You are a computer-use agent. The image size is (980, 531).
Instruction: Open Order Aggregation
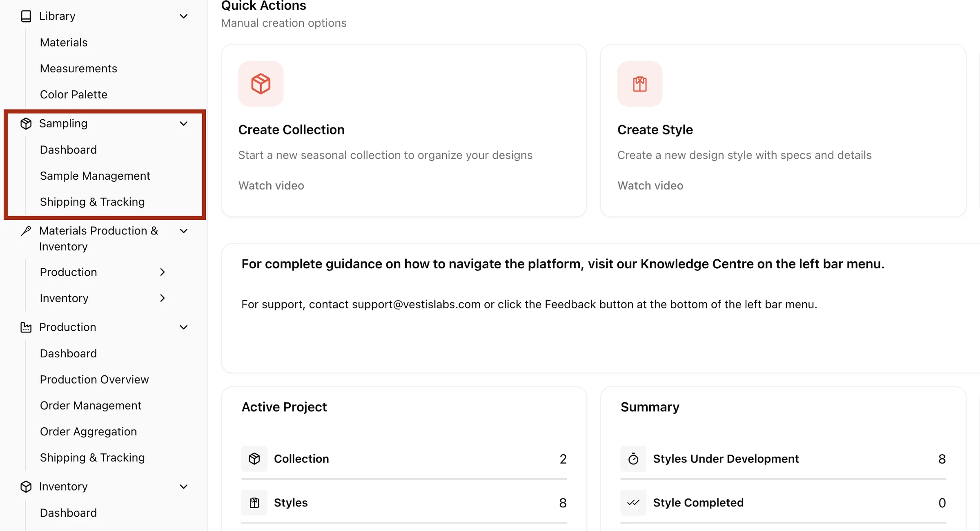coord(88,432)
